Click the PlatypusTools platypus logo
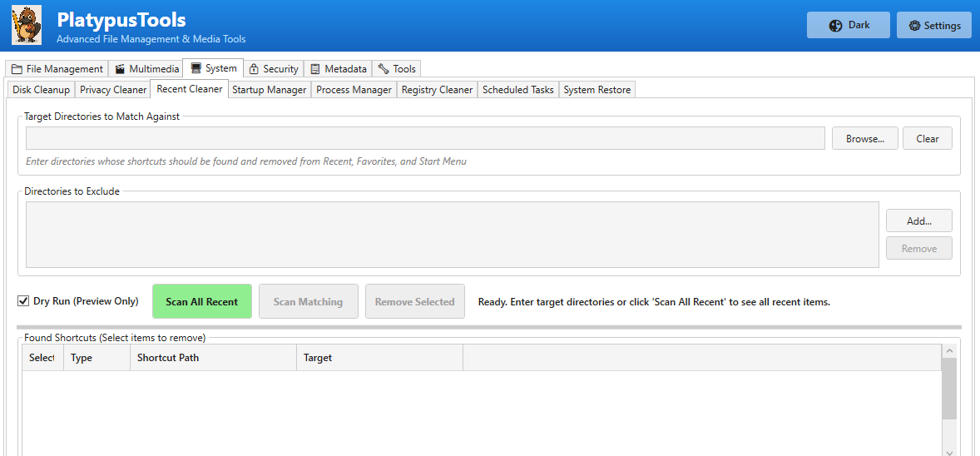 point(27,25)
